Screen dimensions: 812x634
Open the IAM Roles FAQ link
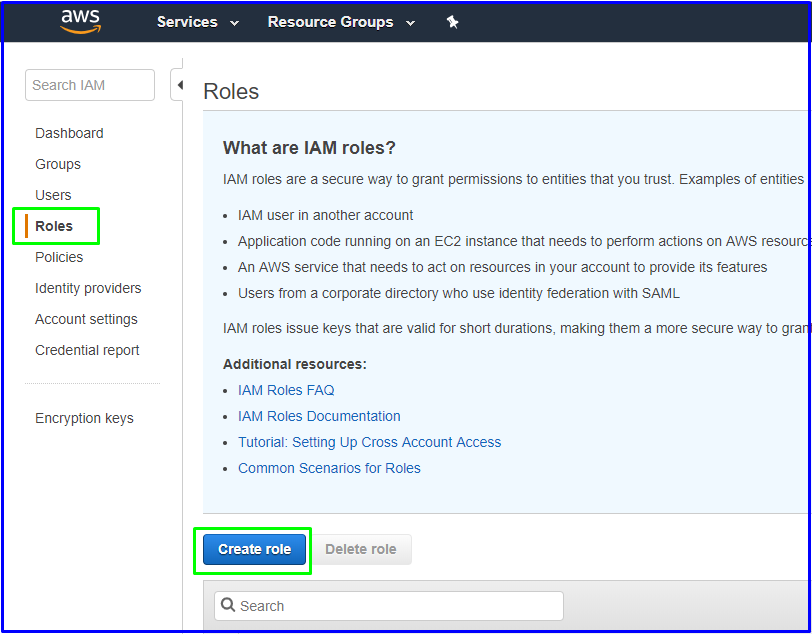[x=286, y=390]
